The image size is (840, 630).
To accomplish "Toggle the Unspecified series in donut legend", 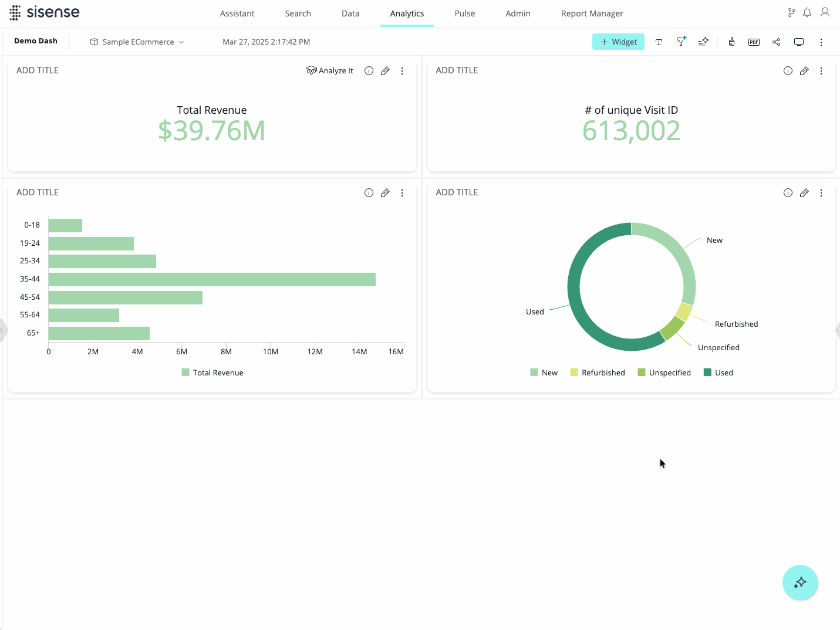I will pyautogui.click(x=664, y=372).
